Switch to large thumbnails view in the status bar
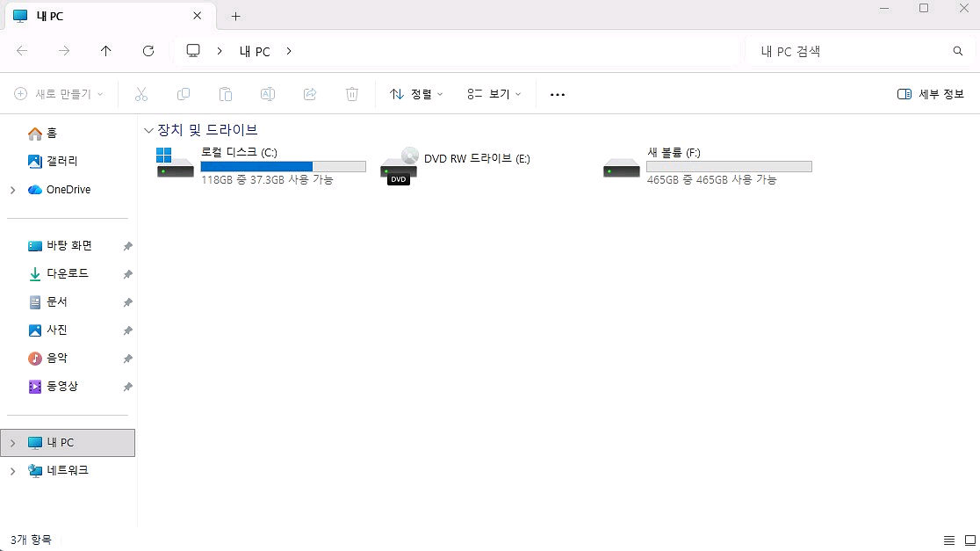This screenshot has height=551, width=980. (x=969, y=540)
